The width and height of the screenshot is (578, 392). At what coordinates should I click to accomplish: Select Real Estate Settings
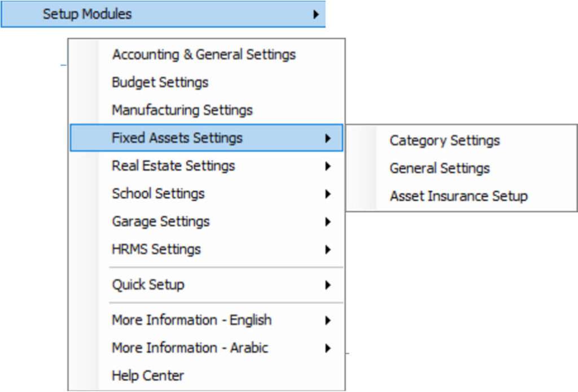[x=173, y=166]
